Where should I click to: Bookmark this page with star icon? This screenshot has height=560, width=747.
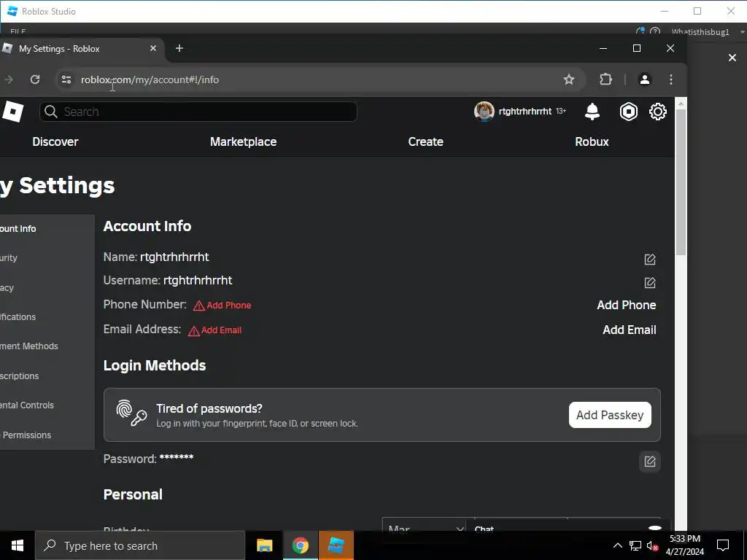click(568, 79)
